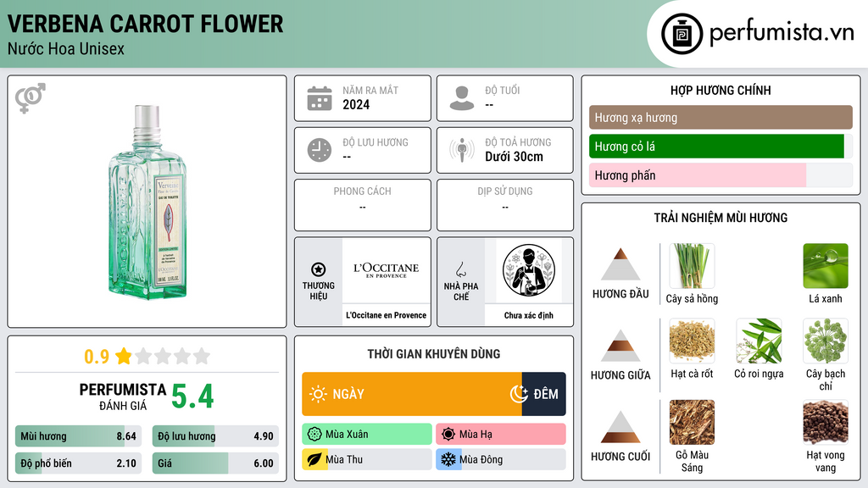The image size is (868, 488).
Task: Select the Hạt vong vang note image
Action: coord(826,422)
